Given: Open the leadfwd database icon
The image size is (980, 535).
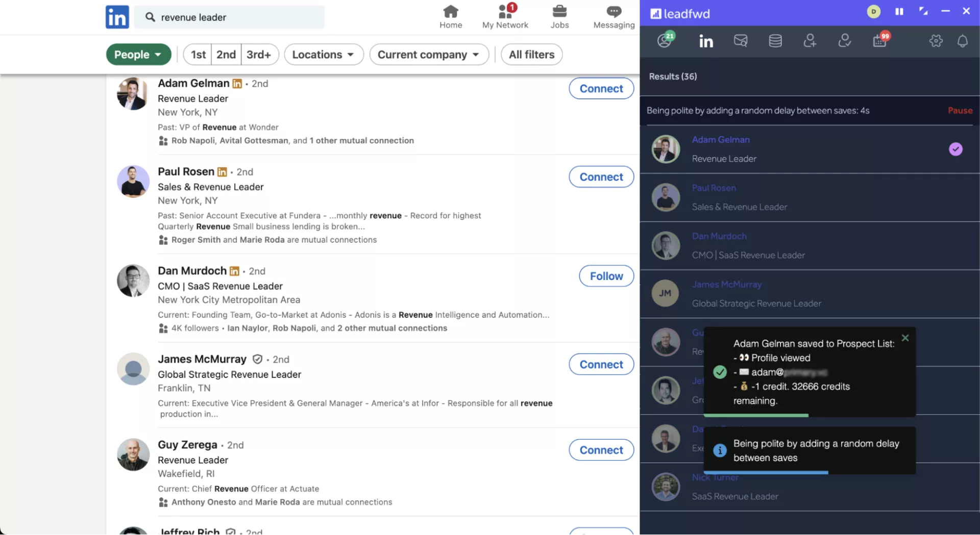Looking at the screenshot, I should (x=775, y=41).
